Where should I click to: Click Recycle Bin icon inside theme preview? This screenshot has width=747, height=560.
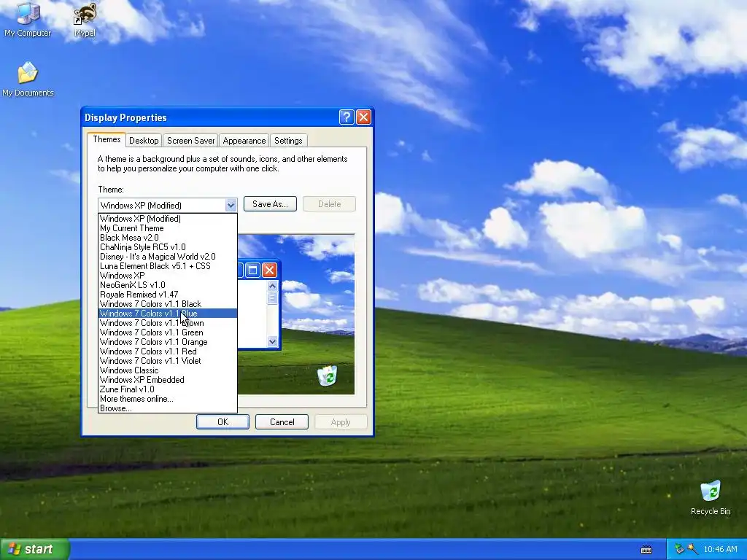pyautogui.click(x=328, y=376)
